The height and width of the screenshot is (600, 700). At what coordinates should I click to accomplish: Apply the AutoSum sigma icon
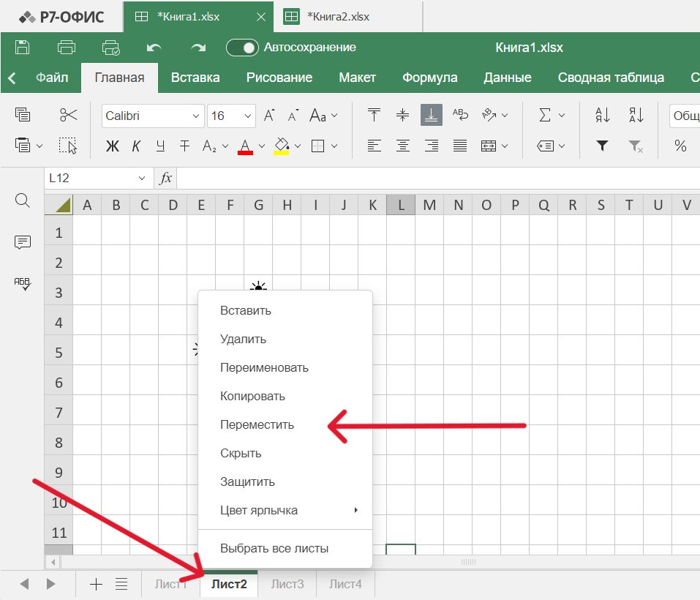(x=544, y=115)
